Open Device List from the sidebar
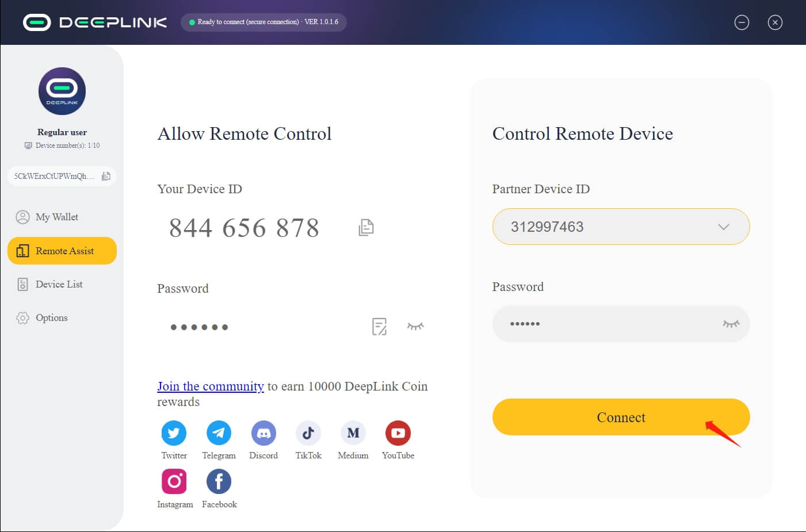 pyautogui.click(x=62, y=284)
